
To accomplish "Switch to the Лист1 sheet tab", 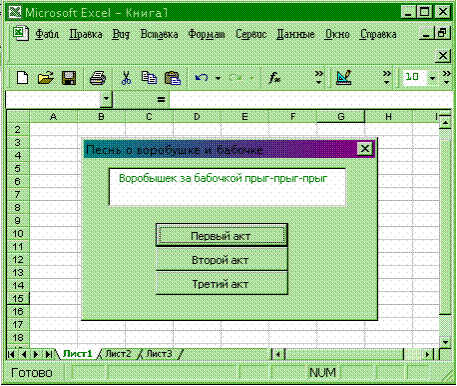I will click(x=77, y=354).
